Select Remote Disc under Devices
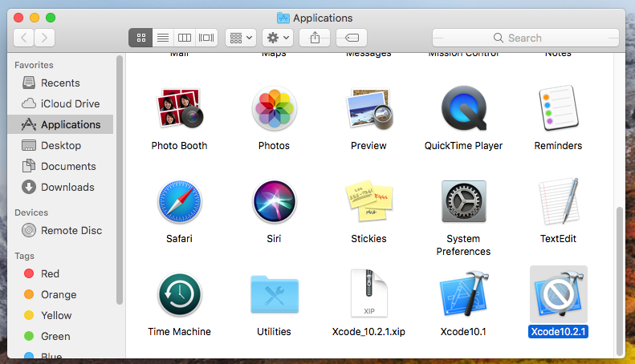The width and height of the screenshot is (635, 364). coord(60,231)
